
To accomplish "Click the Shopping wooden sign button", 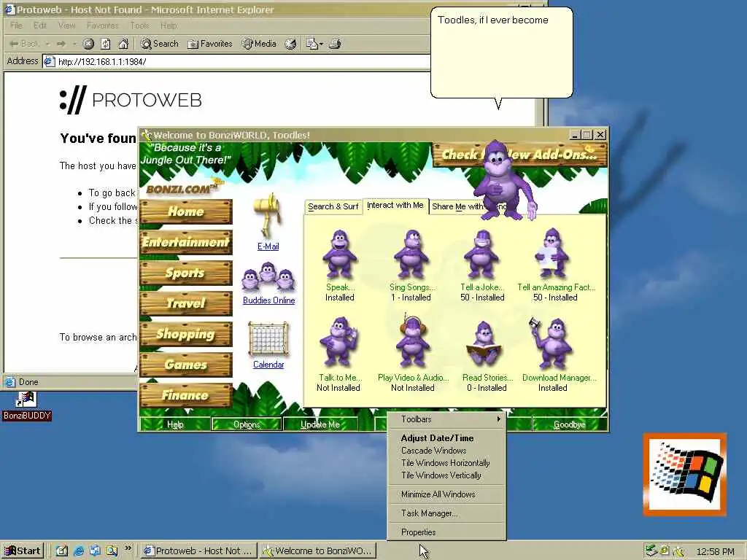I will [x=186, y=334].
